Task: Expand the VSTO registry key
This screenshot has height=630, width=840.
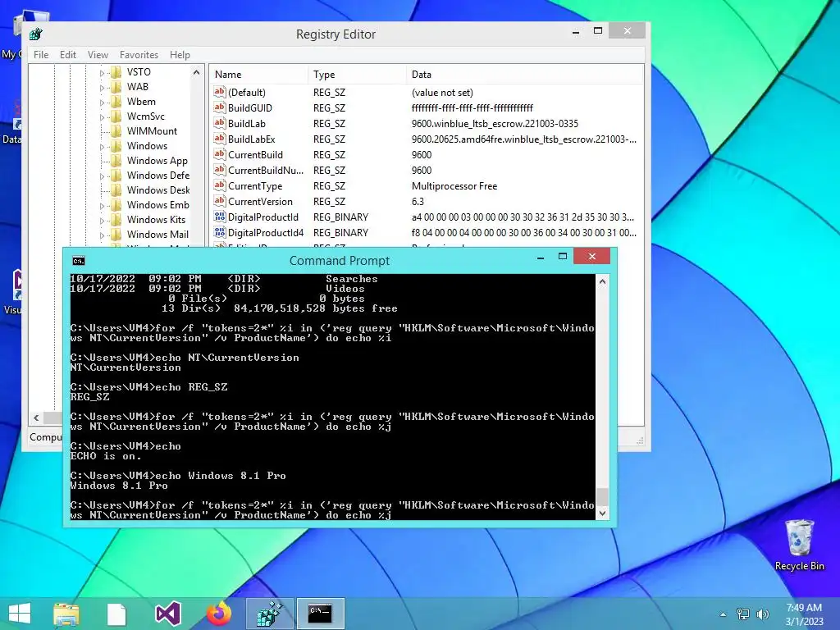Action: click(102, 72)
